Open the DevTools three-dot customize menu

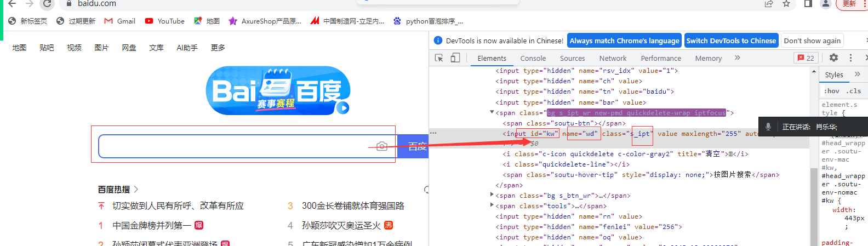pyautogui.click(x=850, y=58)
